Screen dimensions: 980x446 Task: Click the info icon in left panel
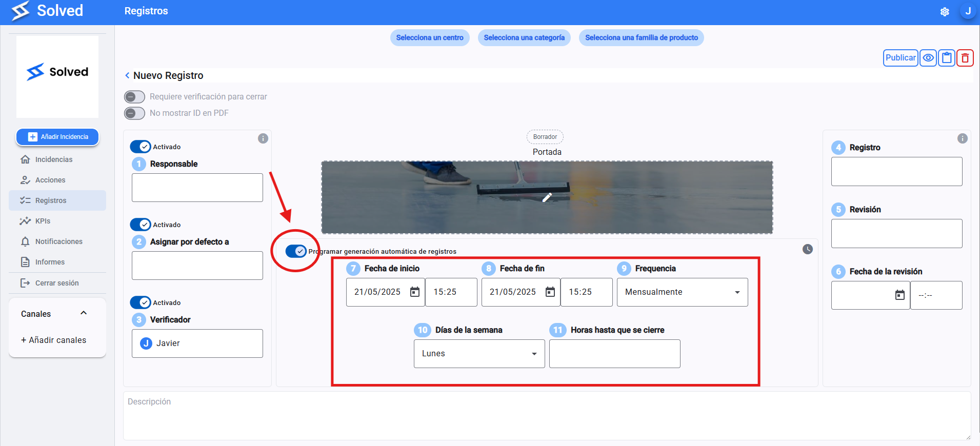pyautogui.click(x=263, y=138)
